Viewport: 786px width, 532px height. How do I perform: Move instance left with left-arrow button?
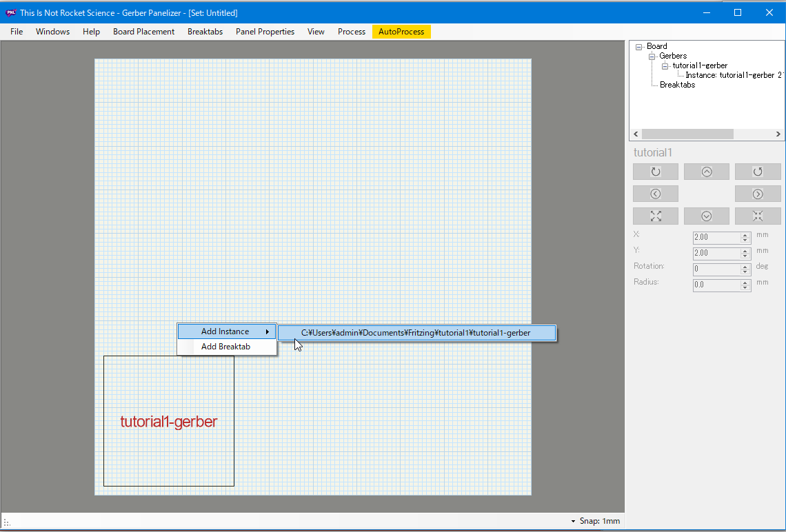[655, 194]
